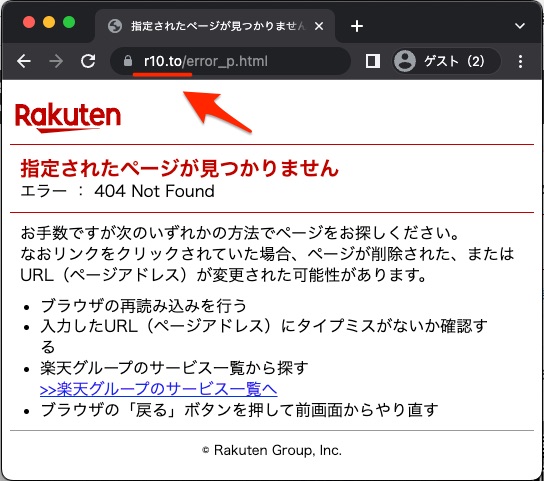This screenshot has height=481, width=544.
Task: Minimize the window with the yellow button
Action: click(x=49, y=22)
